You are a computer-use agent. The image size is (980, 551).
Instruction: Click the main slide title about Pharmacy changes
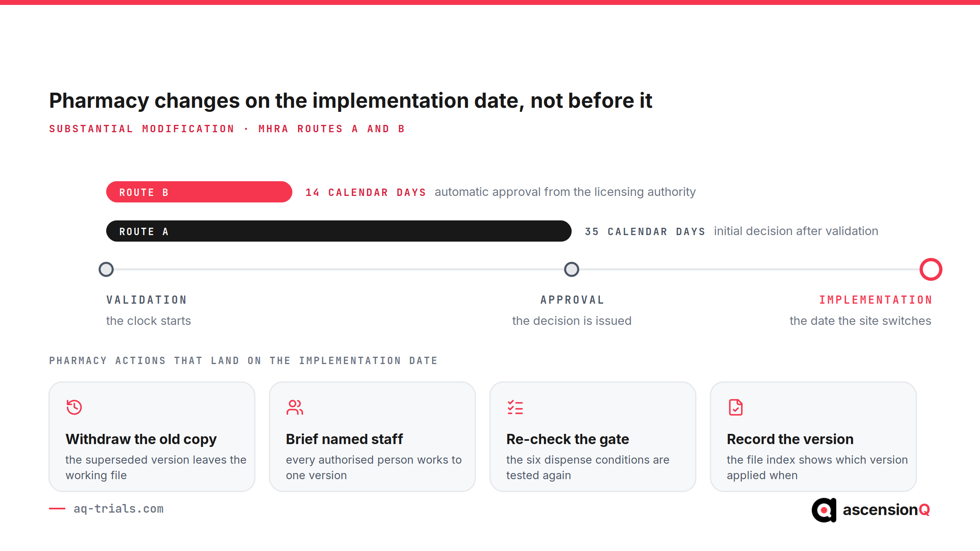click(350, 101)
